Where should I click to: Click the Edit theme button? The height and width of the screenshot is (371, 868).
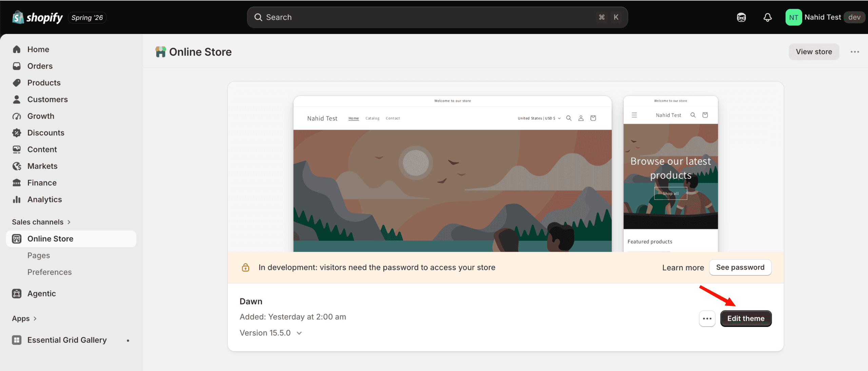[746, 318]
